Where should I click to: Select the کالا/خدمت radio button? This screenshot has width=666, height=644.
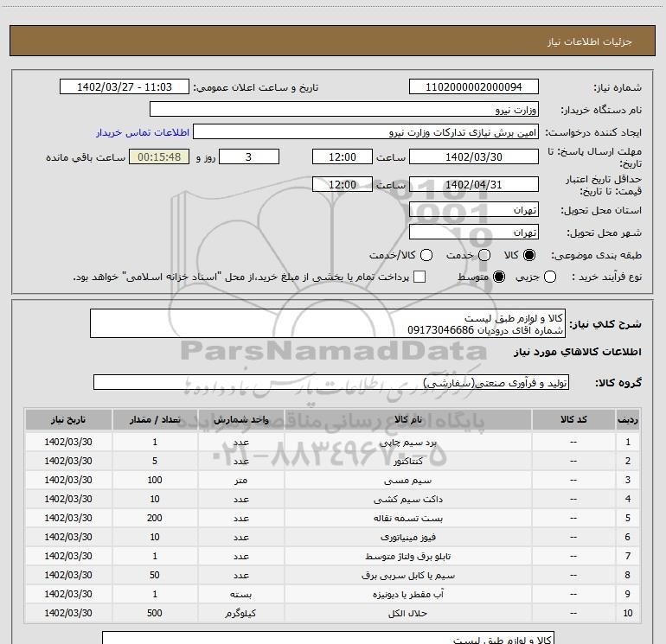click(x=426, y=255)
